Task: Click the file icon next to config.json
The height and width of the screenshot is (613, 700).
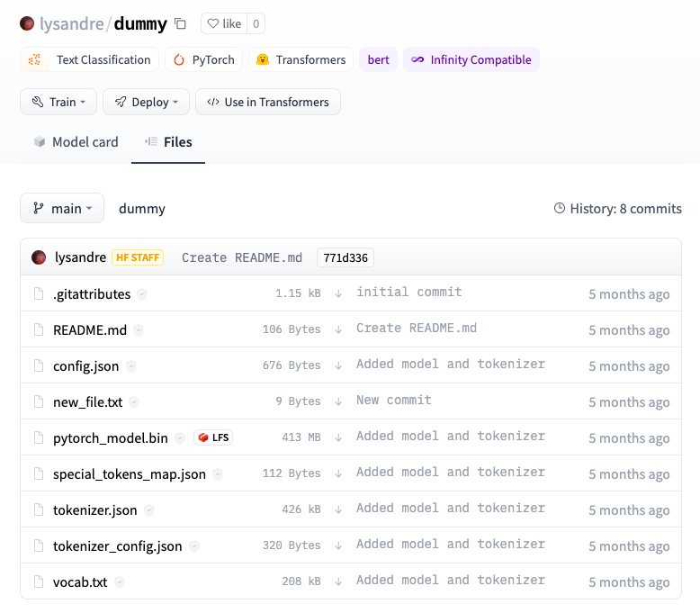Action: coord(39,365)
